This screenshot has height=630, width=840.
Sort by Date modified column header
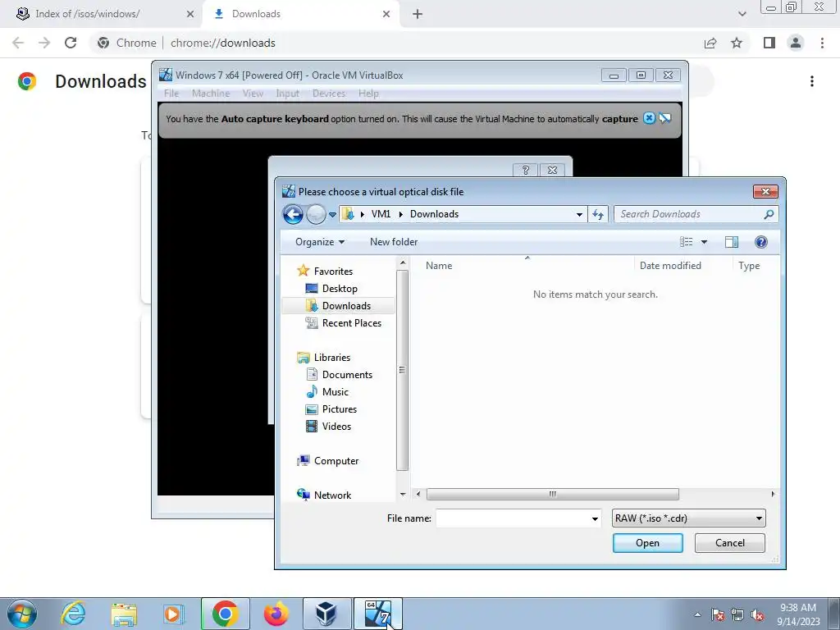click(670, 266)
